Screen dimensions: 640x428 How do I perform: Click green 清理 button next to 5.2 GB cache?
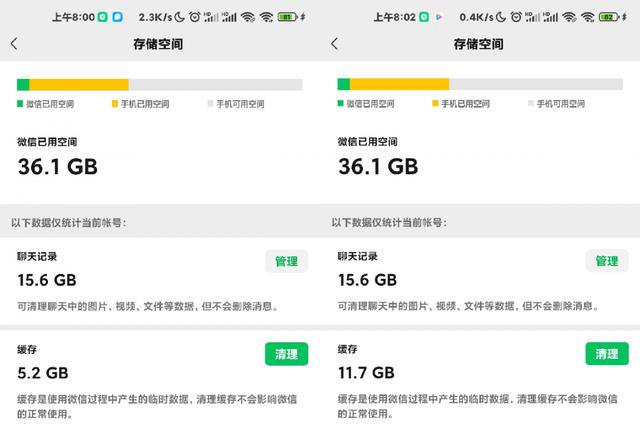point(286,354)
